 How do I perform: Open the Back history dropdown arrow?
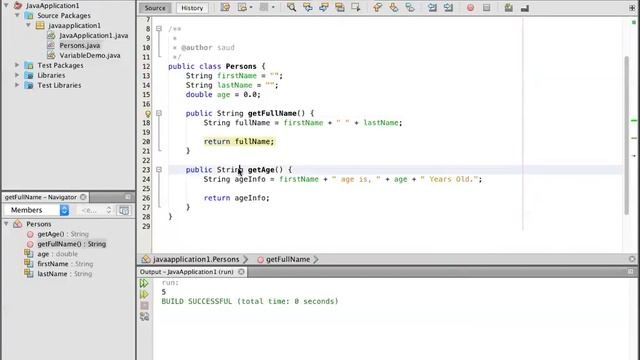coord(251,7)
